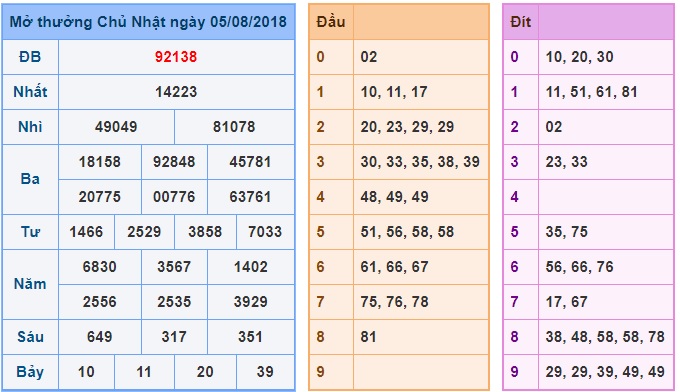Click the Bảy prize number 39
Viewport: 680px width, 392px height.
pos(265,372)
